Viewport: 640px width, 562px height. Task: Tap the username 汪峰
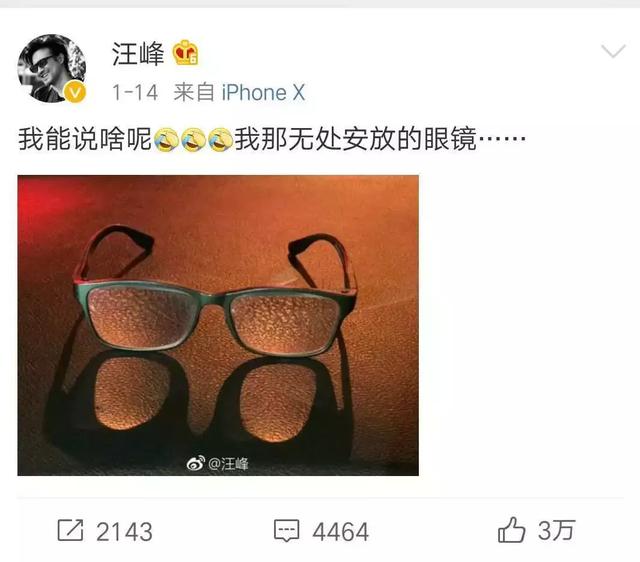point(138,54)
